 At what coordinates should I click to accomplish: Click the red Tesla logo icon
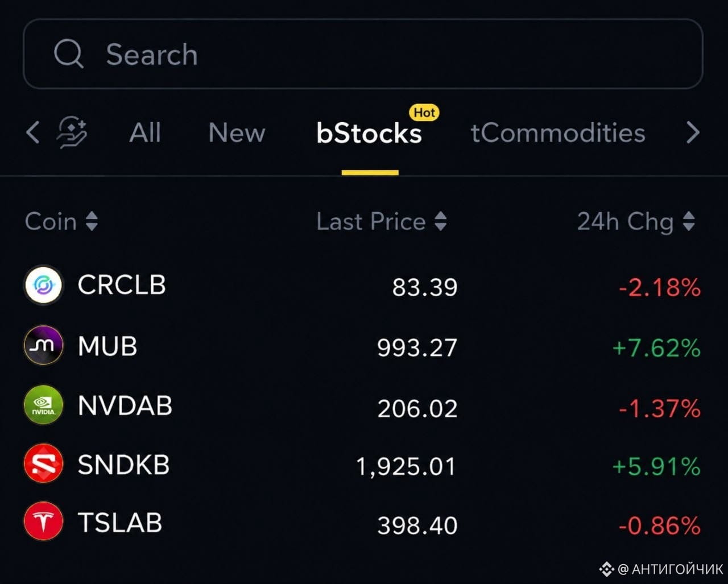point(43,521)
